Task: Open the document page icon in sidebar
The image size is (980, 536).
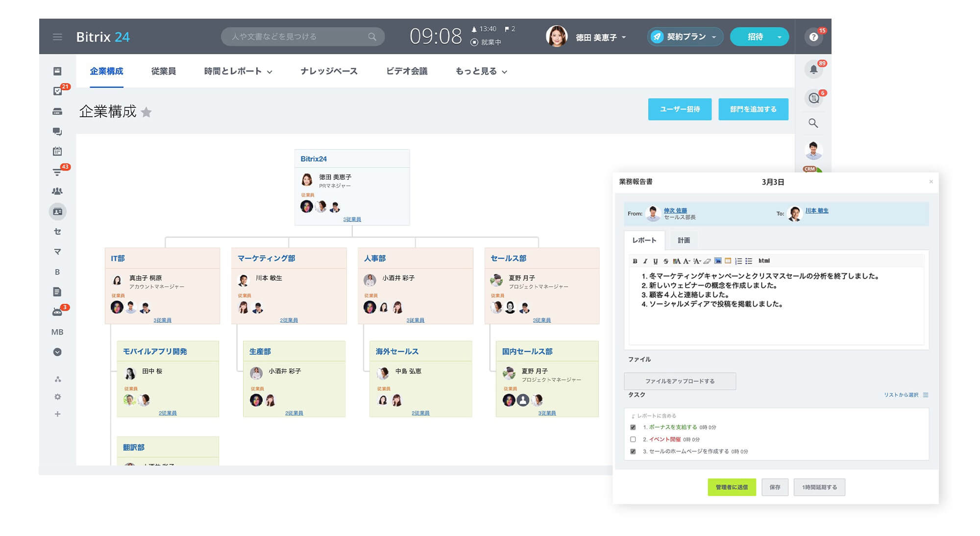Action: coord(57,292)
